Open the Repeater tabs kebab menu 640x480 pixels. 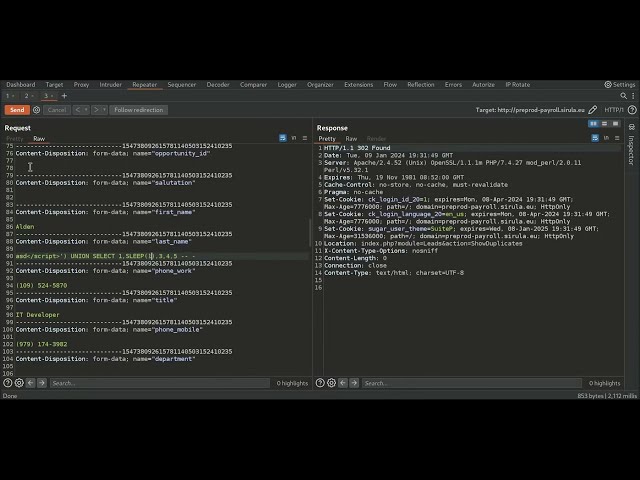coord(633,96)
